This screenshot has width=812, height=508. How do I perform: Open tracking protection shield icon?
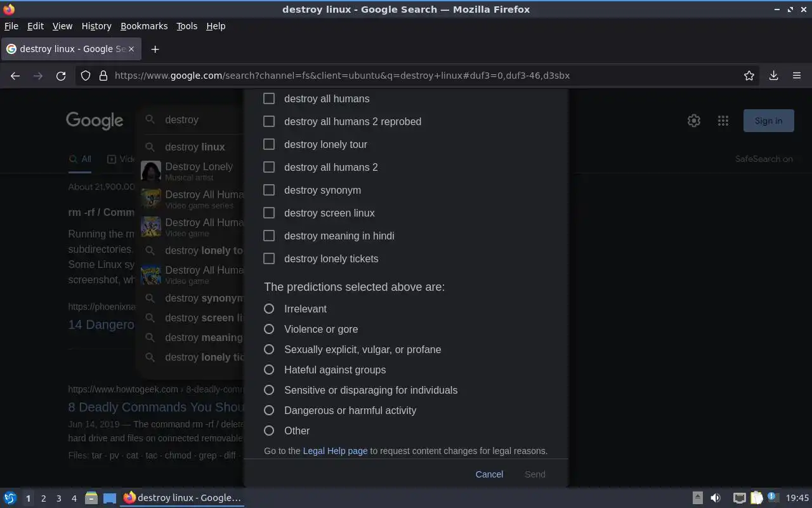86,76
